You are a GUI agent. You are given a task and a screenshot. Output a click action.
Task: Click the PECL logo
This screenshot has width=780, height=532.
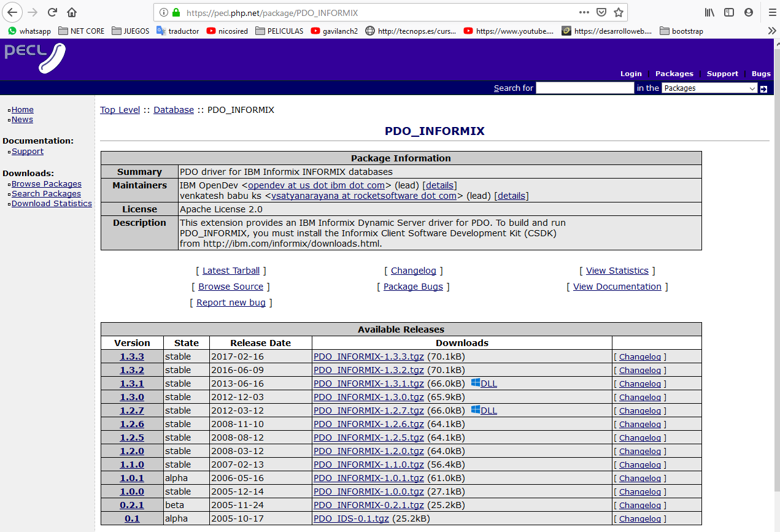[35, 58]
